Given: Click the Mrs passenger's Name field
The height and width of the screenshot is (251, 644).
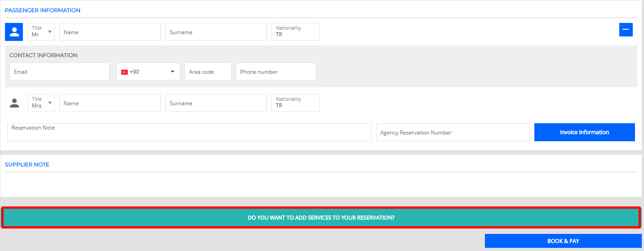Looking at the screenshot, I should tap(110, 103).
